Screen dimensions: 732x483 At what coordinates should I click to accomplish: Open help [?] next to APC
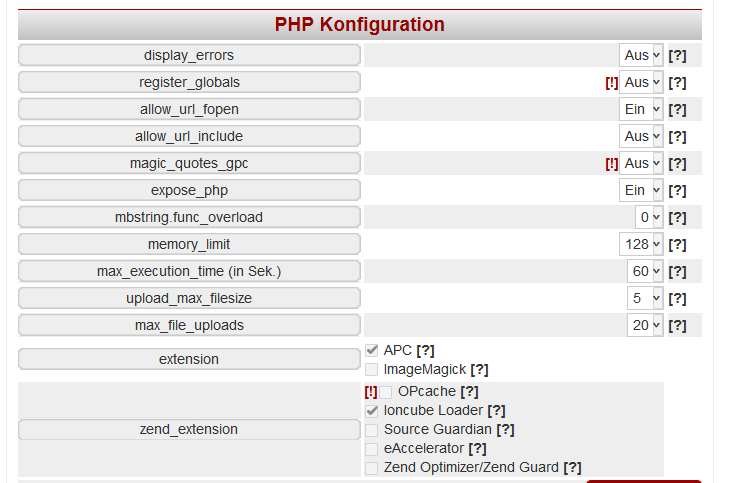point(425,350)
